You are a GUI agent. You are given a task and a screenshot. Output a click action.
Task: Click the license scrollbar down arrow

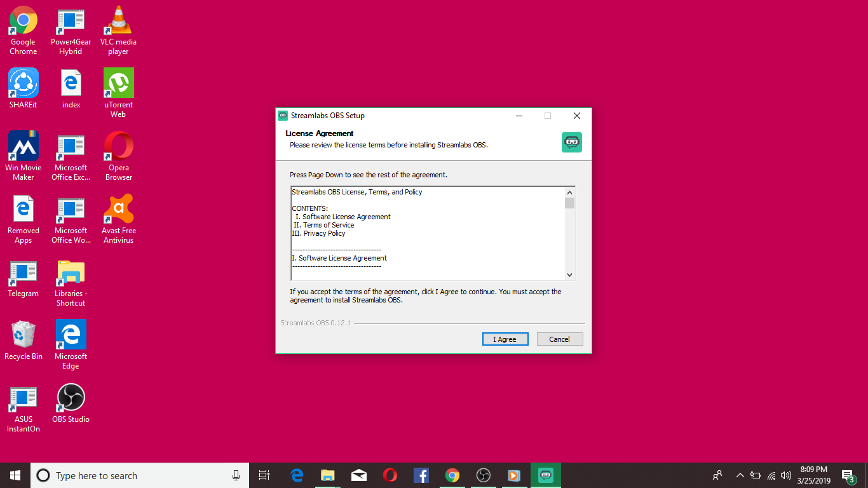[x=570, y=274]
